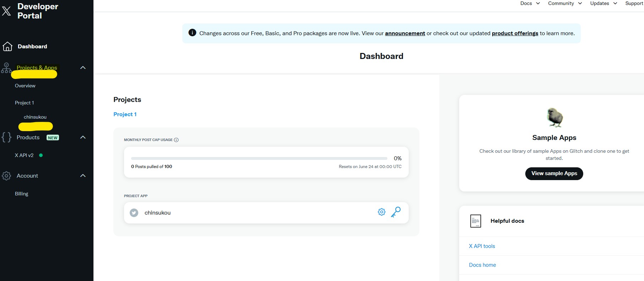
Task: Open X API tools link
Action: click(482, 246)
